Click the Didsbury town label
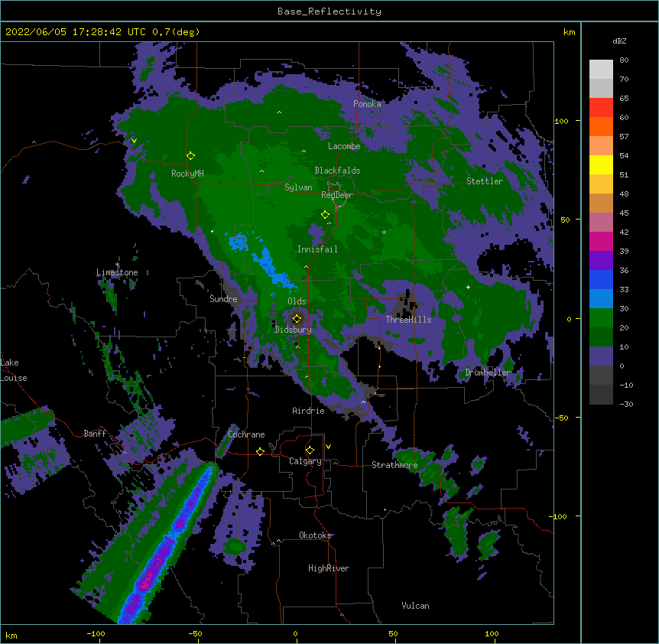Screen dimensions: 659x644 pyautogui.click(x=294, y=330)
